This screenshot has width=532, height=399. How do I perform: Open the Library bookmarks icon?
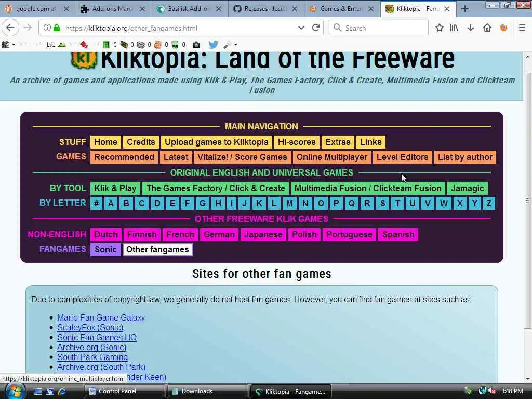[454, 28]
